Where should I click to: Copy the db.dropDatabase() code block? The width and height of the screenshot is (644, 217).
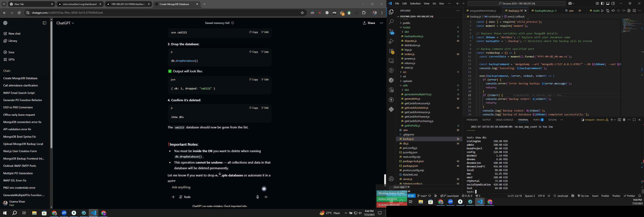pyautogui.click(x=254, y=52)
